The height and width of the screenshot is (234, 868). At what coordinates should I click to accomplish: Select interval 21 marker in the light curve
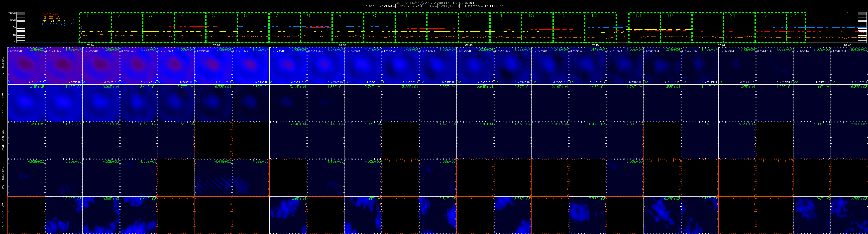coord(733,15)
